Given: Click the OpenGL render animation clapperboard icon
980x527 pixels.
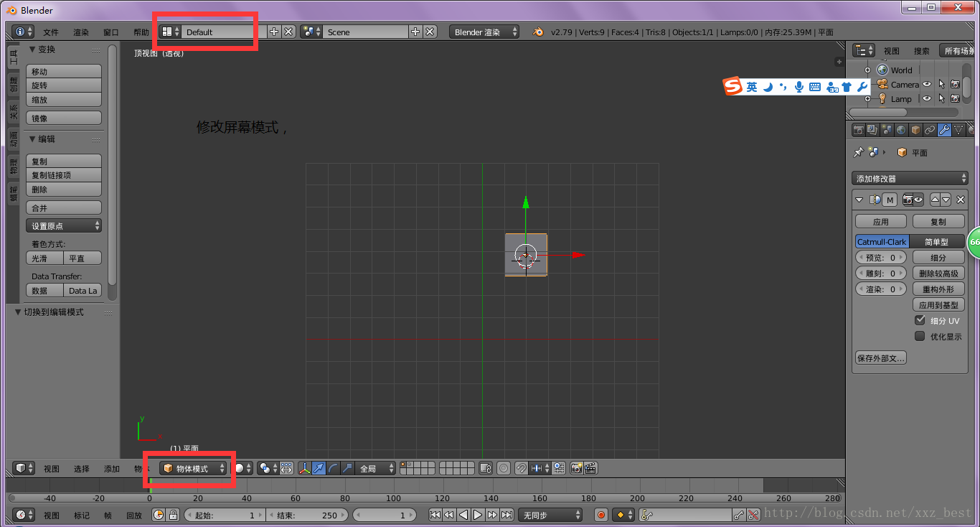Looking at the screenshot, I should click(590, 468).
